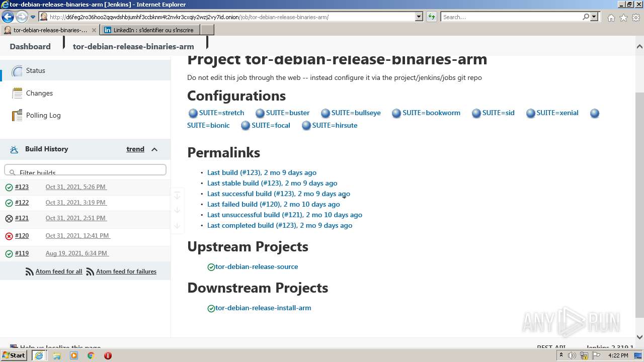Click the search magnifier icon
Screen dimensions: 644x362
coord(586,17)
